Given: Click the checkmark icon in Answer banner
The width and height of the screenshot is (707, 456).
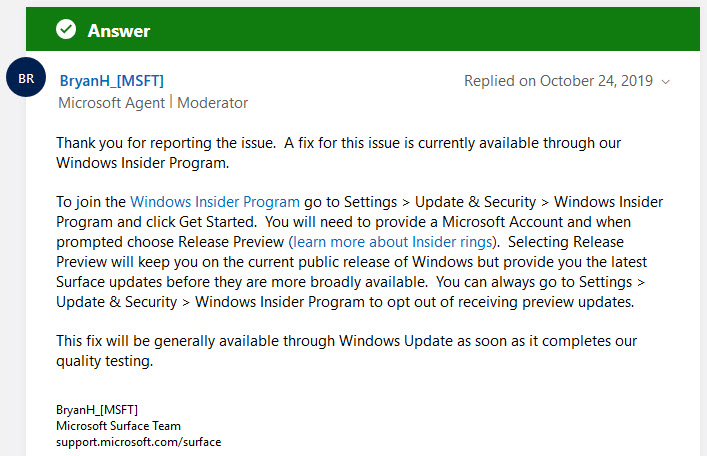Looking at the screenshot, I should 66,31.
